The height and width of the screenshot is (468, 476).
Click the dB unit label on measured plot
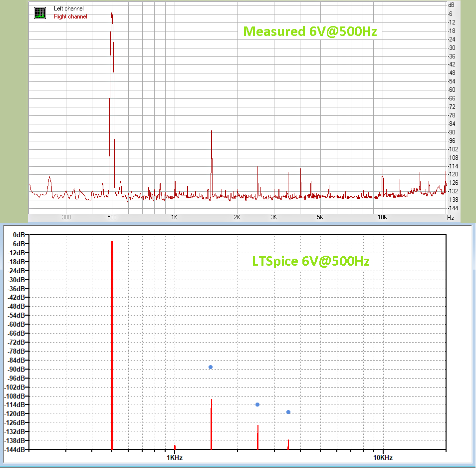(x=451, y=5)
